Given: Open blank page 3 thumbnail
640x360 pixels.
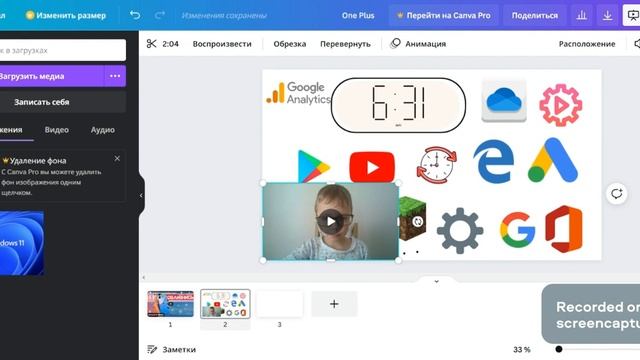Looking at the screenshot, I should pyautogui.click(x=280, y=304).
